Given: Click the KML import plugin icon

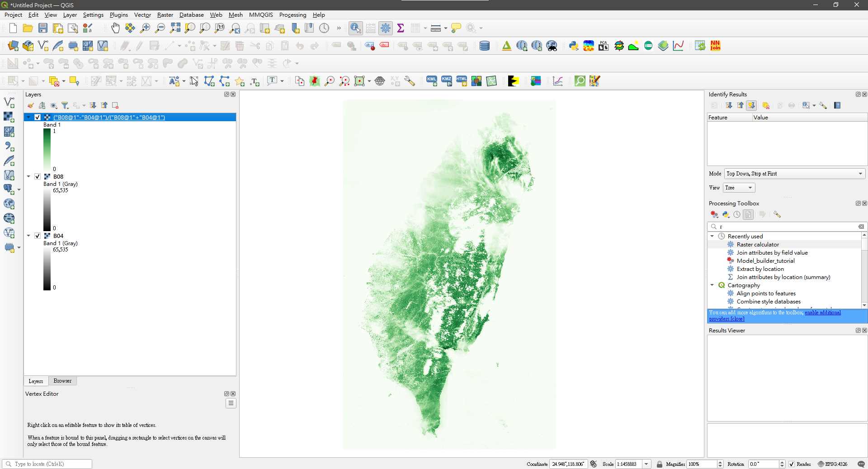Looking at the screenshot, I should tap(431, 81).
